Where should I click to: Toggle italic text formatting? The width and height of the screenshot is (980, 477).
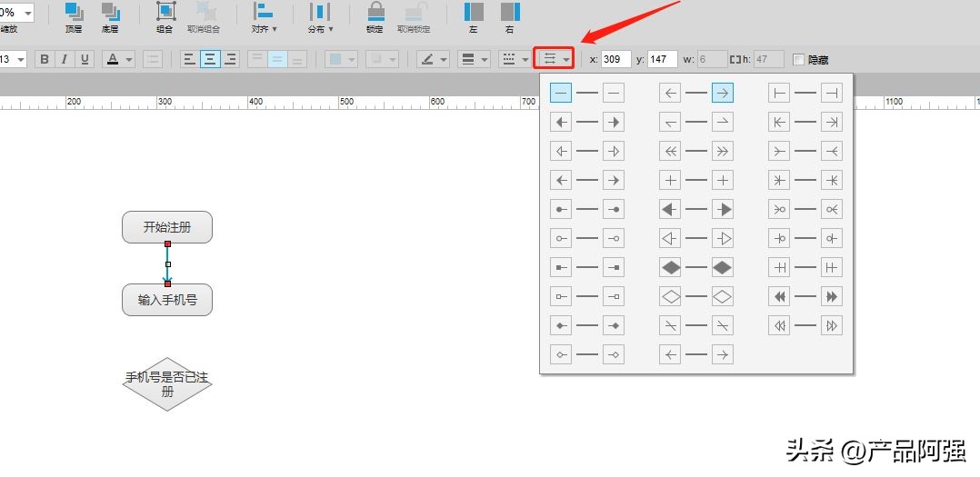[x=64, y=59]
